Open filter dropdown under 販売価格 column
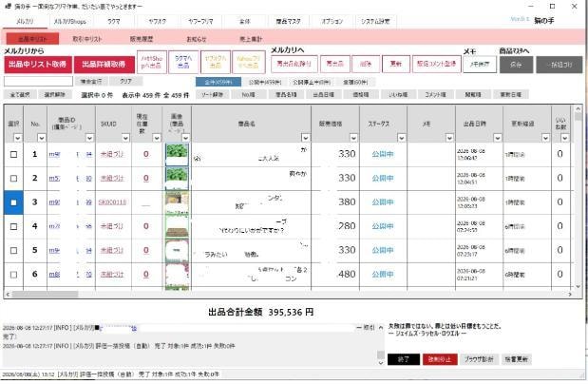588x384 pixels. 353,138
